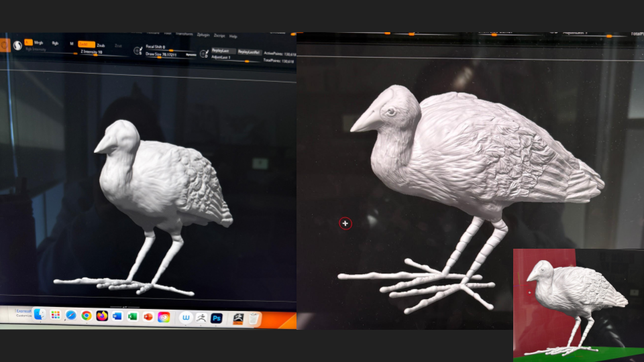This screenshot has height=362, width=644.
Task: Click the Customize text by the dock
Action: (24, 316)
